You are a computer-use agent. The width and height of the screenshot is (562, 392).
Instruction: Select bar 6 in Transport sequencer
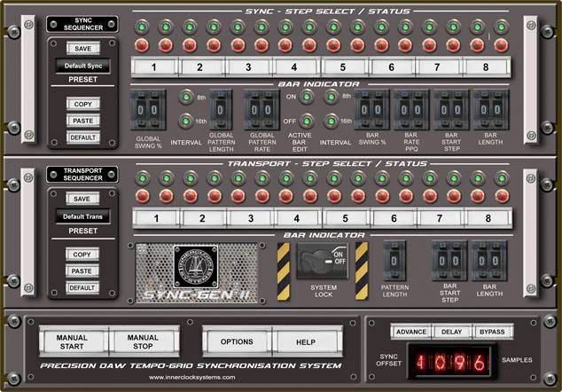point(394,218)
